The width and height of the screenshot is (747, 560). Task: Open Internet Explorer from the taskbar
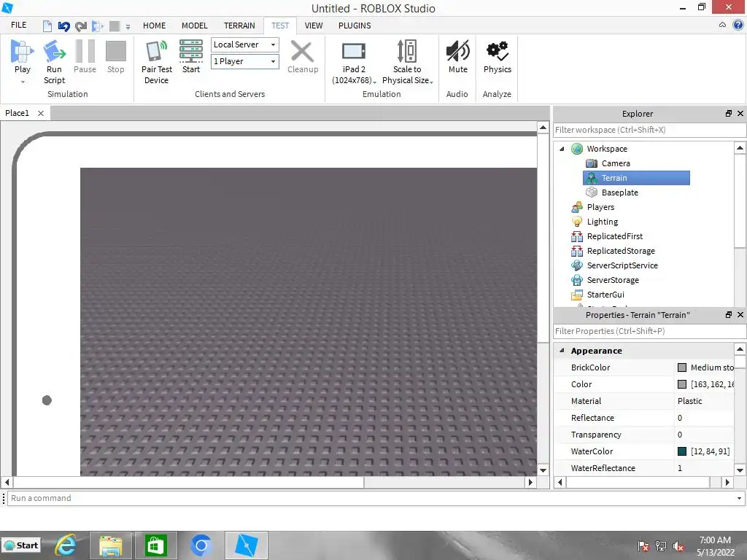click(66, 545)
